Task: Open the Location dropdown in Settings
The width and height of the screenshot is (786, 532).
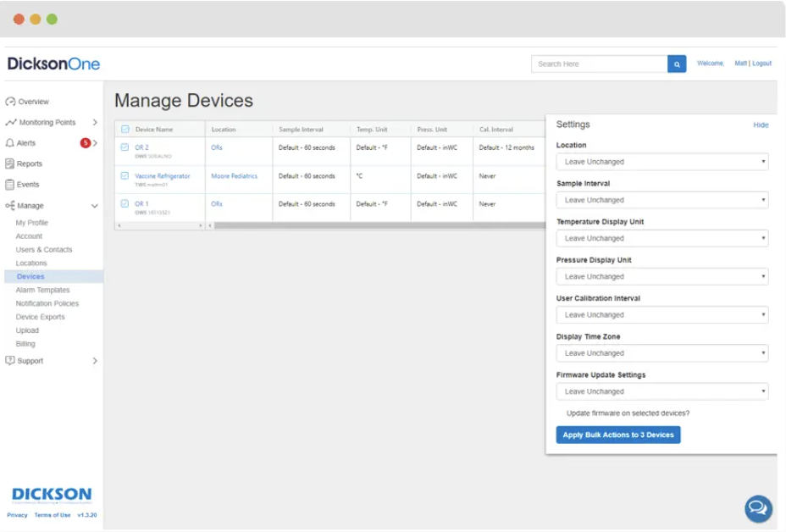Action: pos(661,162)
